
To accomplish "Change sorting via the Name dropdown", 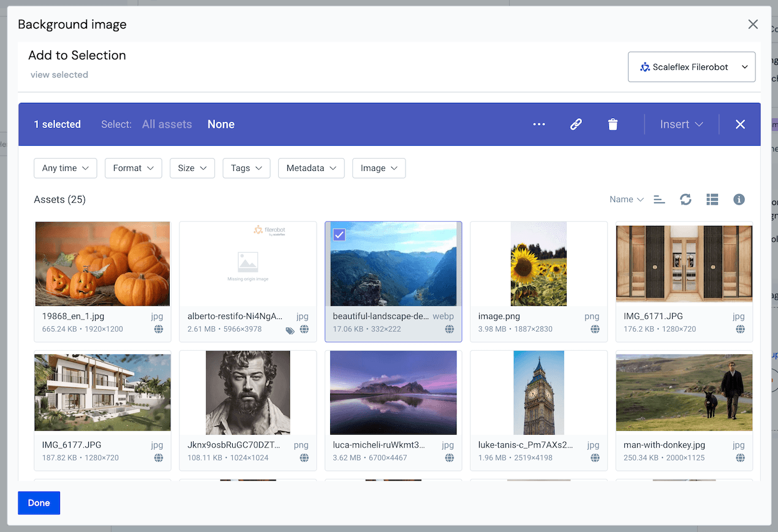I will [625, 199].
